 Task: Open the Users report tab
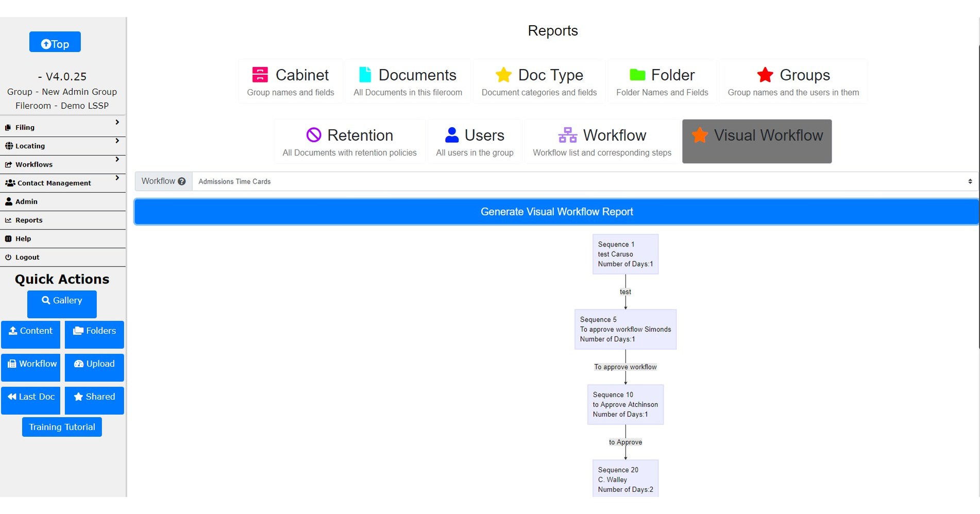(475, 142)
